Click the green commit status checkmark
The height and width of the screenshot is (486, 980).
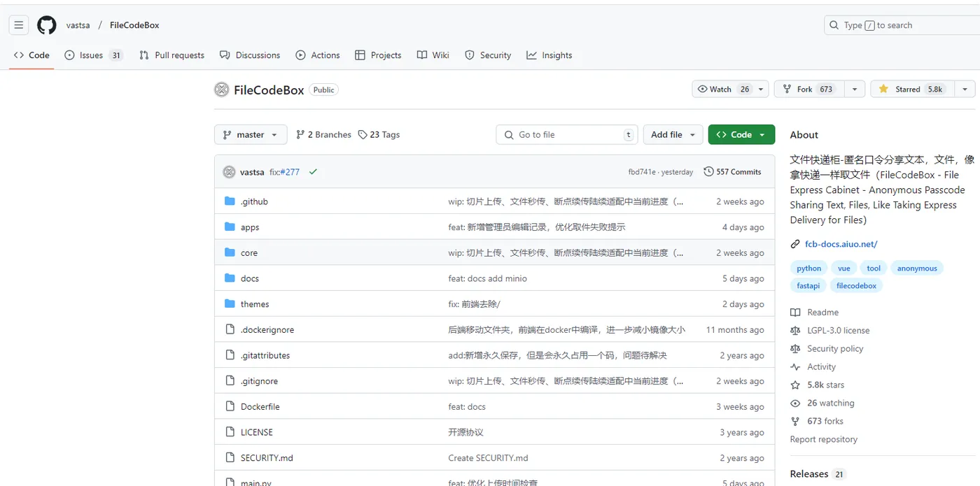click(x=313, y=172)
